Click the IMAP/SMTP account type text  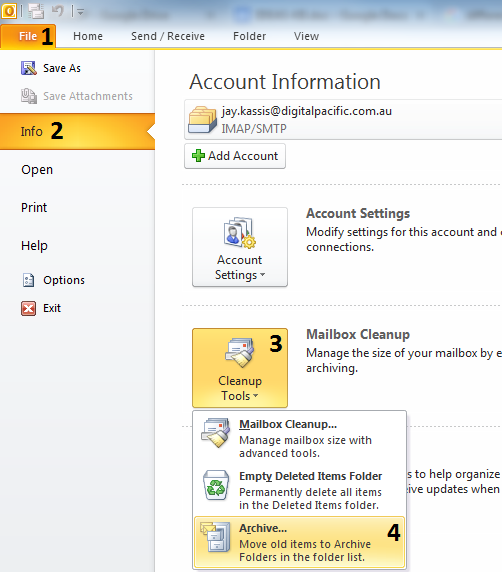click(x=254, y=129)
